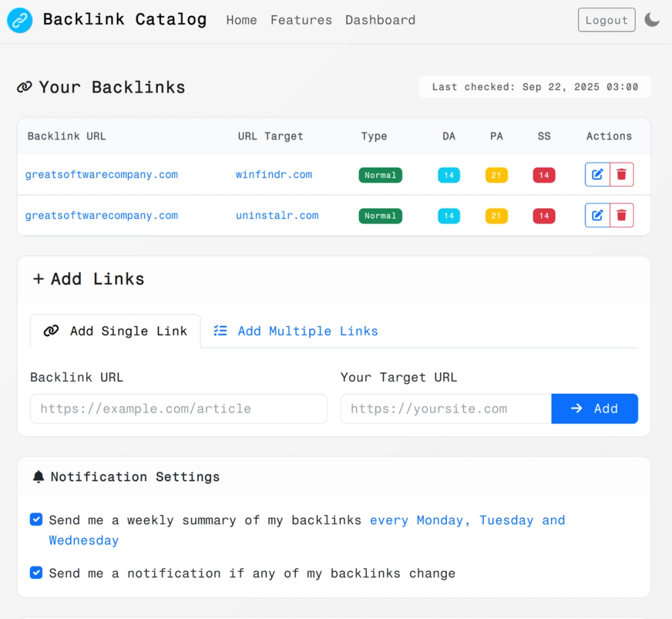
Task: Open the Dashboard navigation item
Action: point(380,20)
